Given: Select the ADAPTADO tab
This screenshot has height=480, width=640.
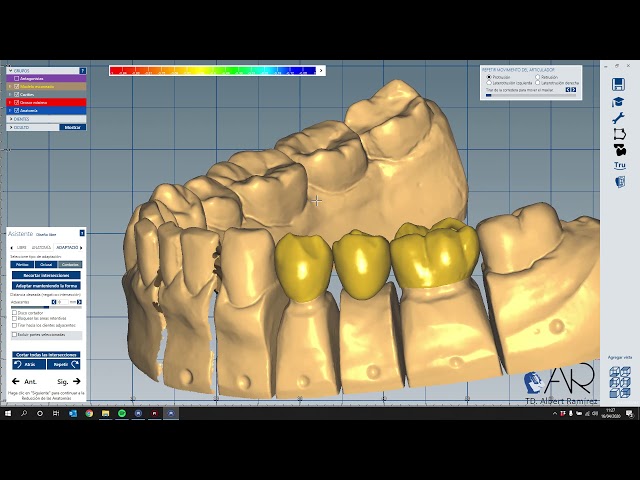Looking at the screenshot, I should (67, 247).
